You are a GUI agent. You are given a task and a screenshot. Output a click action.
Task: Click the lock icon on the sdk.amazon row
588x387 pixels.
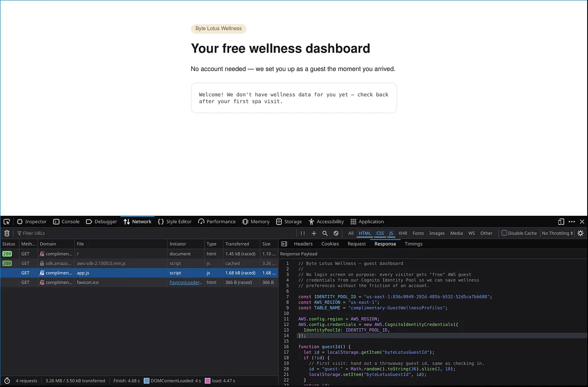(x=42, y=263)
